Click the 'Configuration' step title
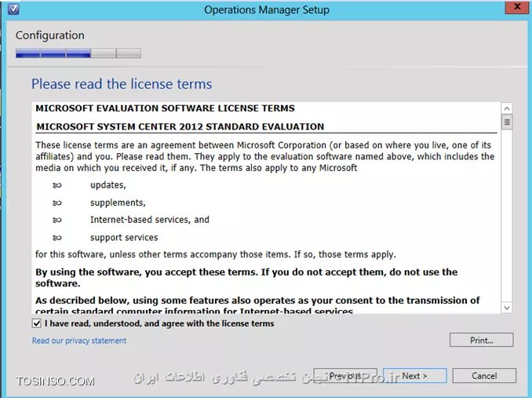Viewport: 532px width, 398px height. (50, 35)
